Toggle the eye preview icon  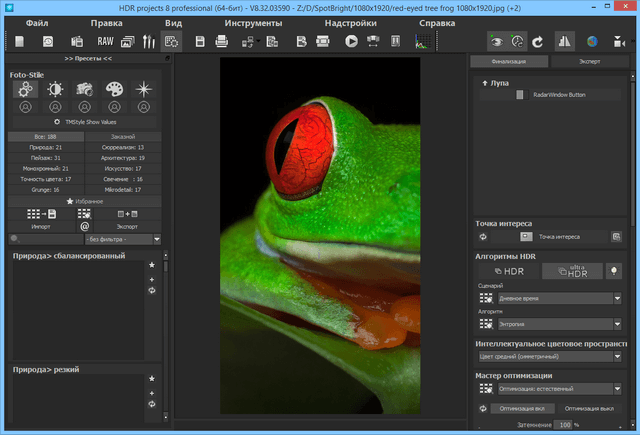pyautogui.click(x=496, y=41)
